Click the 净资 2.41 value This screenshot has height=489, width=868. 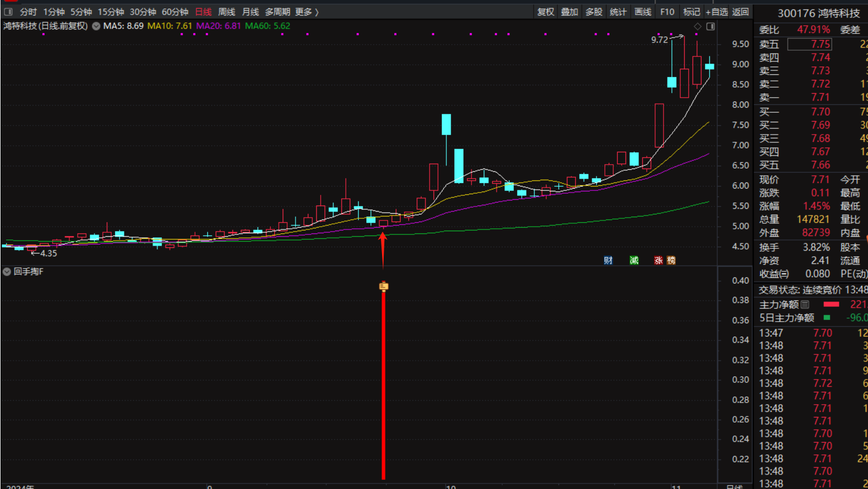click(821, 261)
